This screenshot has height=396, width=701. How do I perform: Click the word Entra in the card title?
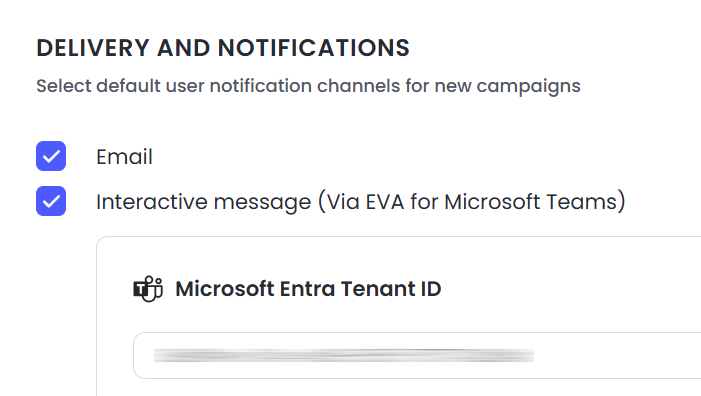(307, 289)
